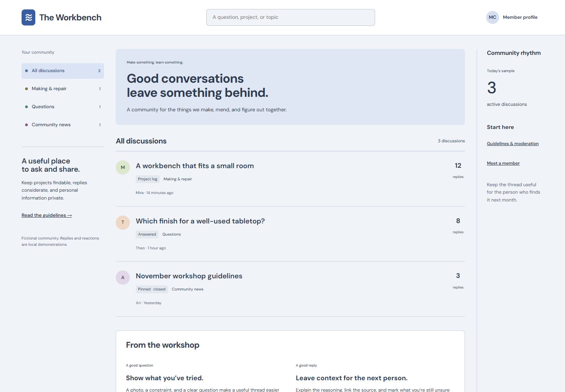This screenshot has width=565, height=392.
Task: Open Which finish for a well-used tabletop thread
Action: pos(200,221)
